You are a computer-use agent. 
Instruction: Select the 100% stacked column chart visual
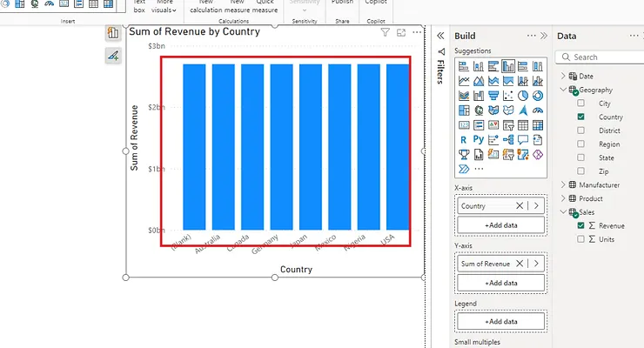538,66
